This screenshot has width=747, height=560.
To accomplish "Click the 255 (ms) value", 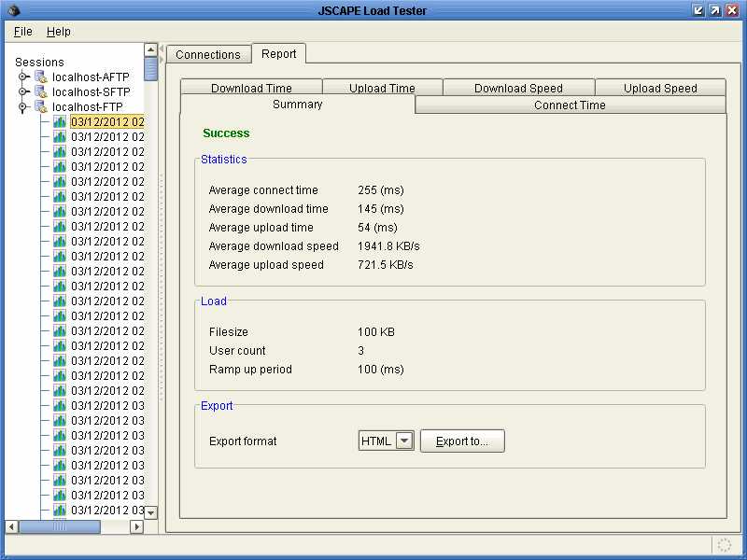I will coord(381,190).
